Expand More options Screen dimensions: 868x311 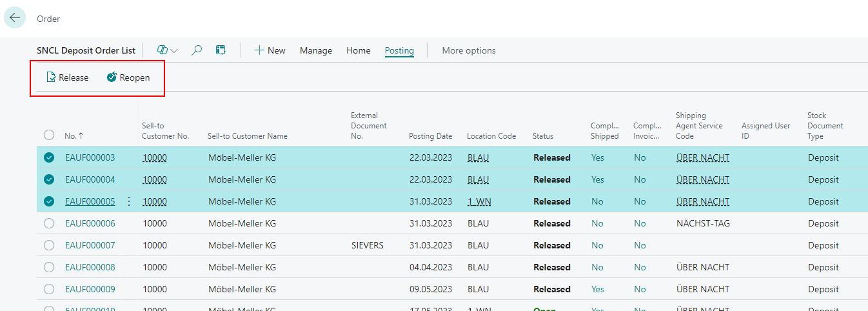click(468, 50)
